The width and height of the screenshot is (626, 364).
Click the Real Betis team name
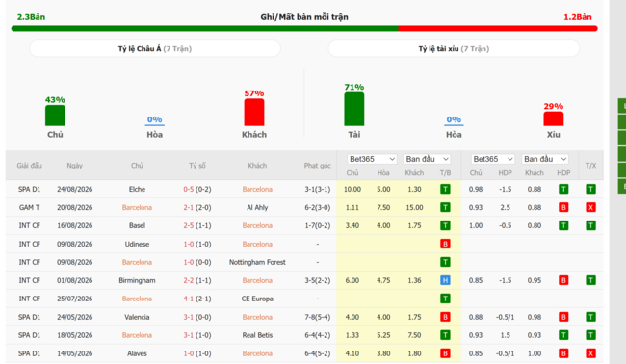click(x=257, y=335)
